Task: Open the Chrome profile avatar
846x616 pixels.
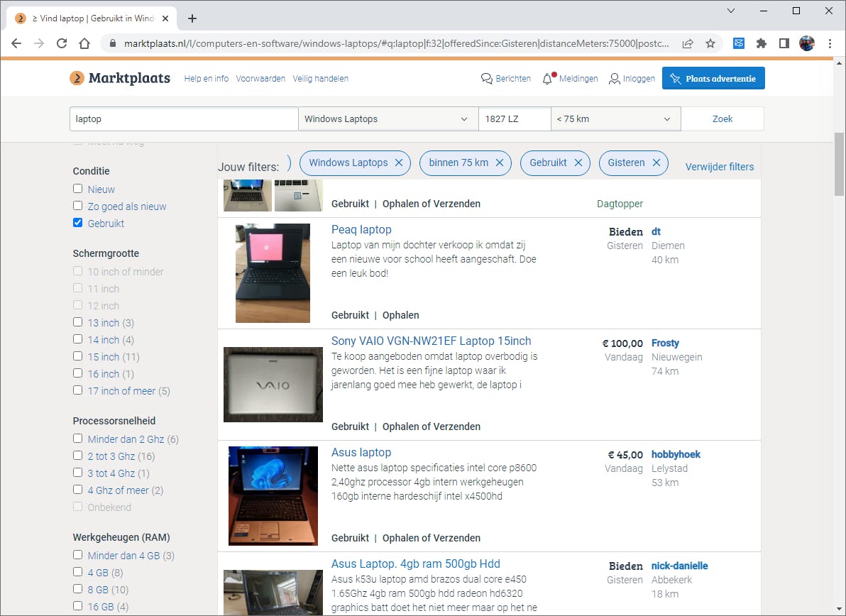Action: point(807,43)
